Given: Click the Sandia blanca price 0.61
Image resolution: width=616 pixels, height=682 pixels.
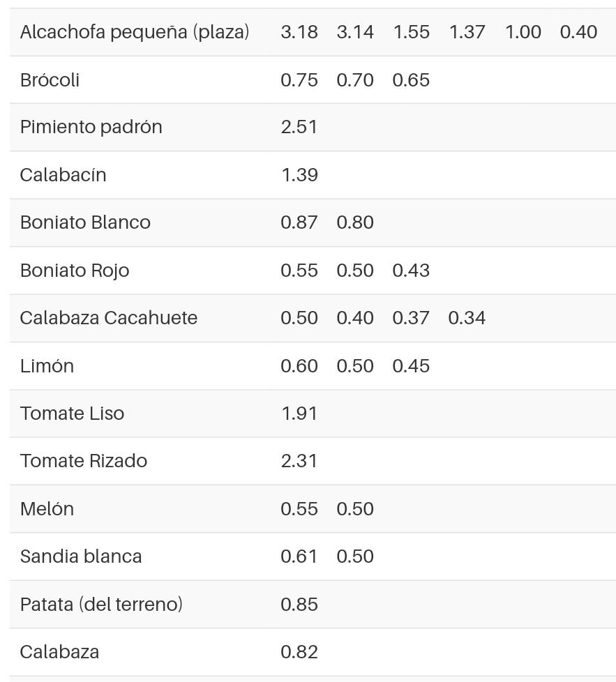Looking at the screenshot, I should 299,556.
